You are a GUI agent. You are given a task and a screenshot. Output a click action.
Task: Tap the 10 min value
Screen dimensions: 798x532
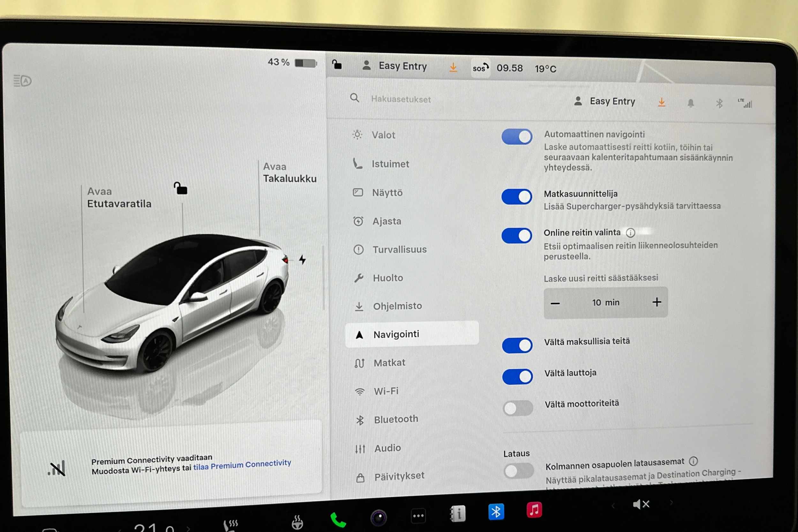pyautogui.click(x=606, y=302)
